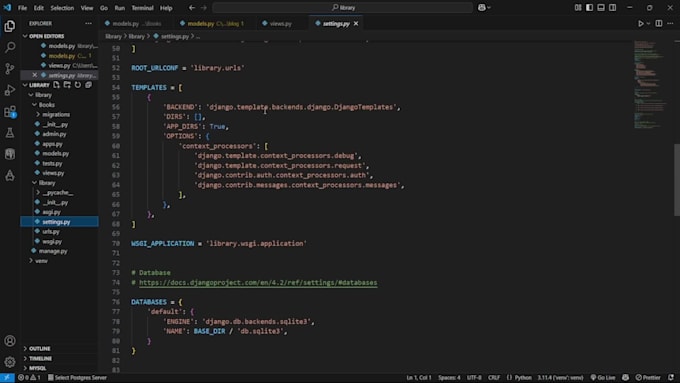Click the remote window indicator in status bar
This screenshot has width=680, height=383.
click(7, 378)
